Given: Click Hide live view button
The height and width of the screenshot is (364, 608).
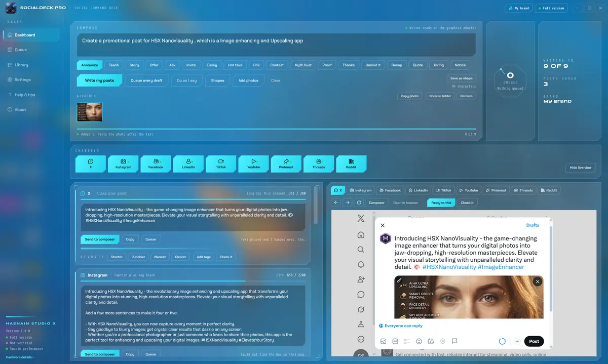Looking at the screenshot, I should point(581,168).
